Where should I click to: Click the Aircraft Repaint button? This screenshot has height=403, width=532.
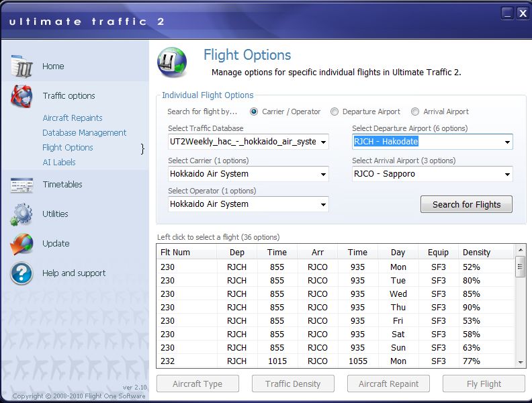click(x=388, y=384)
